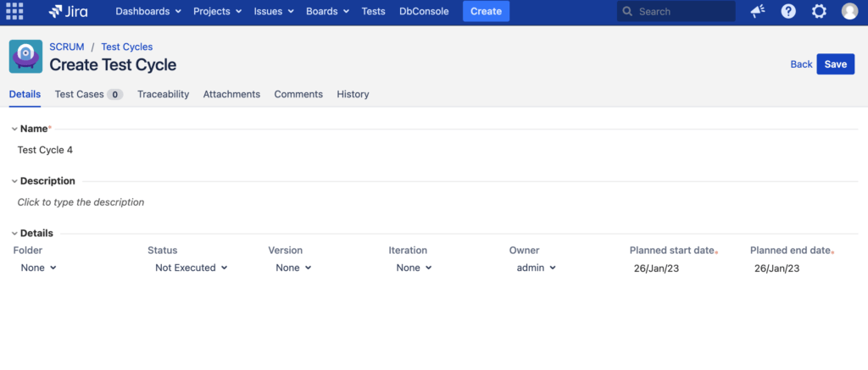The width and height of the screenshot is (868, 370).
Task: Open the user profile avatar
Action: (x=849, y=12)
